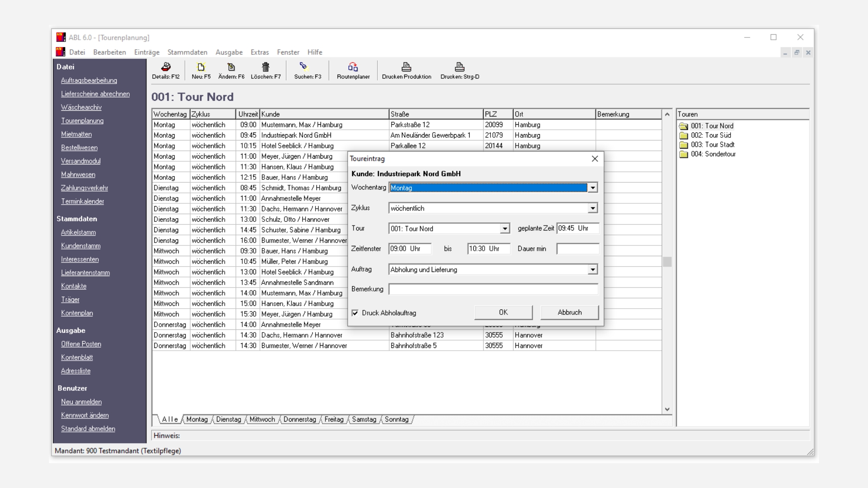868x488 pixels.
Task: Open the Wäschearchiv link
Action: (x=81, y=108)
